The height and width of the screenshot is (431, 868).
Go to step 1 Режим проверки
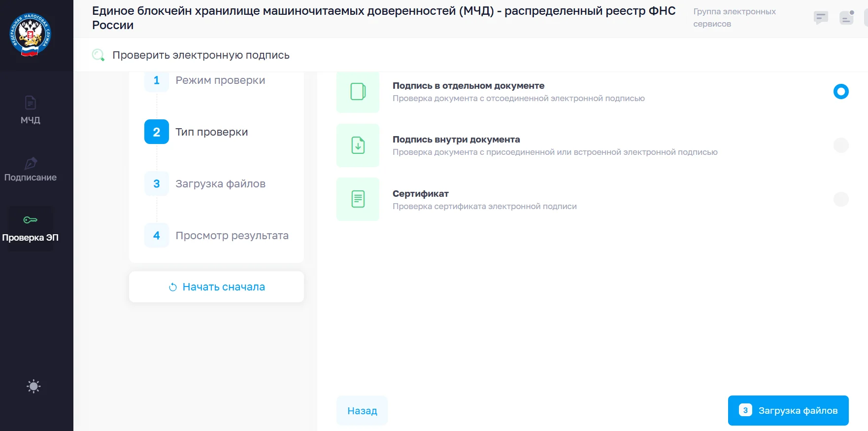pyautogui.click(x=220, y=80)
